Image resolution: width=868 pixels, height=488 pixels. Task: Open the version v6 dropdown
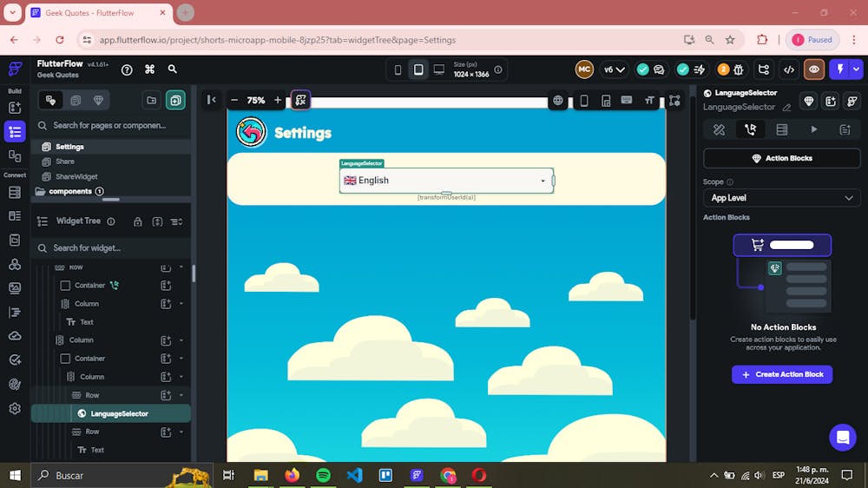click(x=614, y=69)
